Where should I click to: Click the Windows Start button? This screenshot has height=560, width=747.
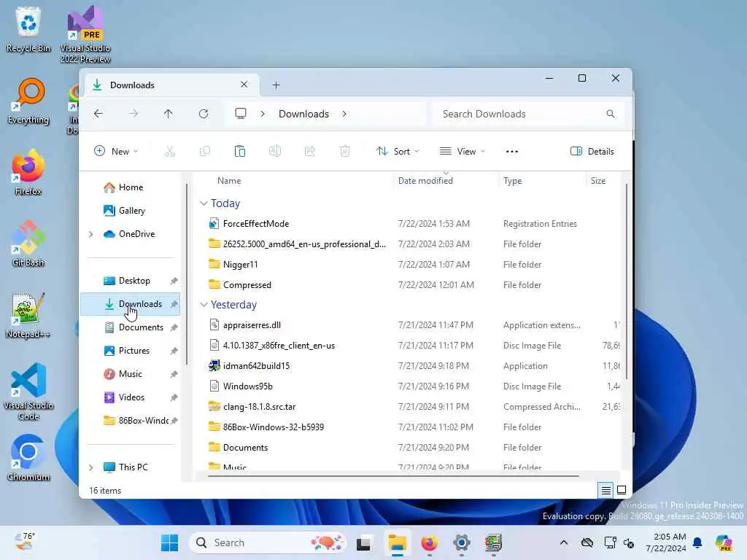click(x=169, y=542)
